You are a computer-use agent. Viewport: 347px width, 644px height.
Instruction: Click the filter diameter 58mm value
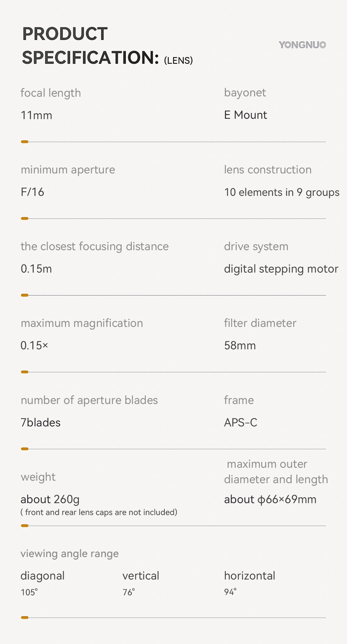pyautogui.click(x=240, y=345)
